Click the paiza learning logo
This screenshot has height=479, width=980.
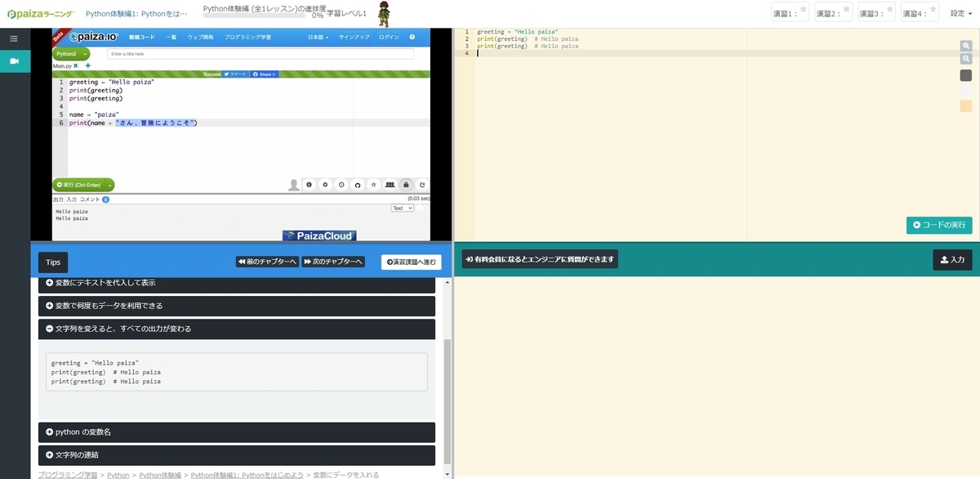pyautogui.click(x=40, y=14)
